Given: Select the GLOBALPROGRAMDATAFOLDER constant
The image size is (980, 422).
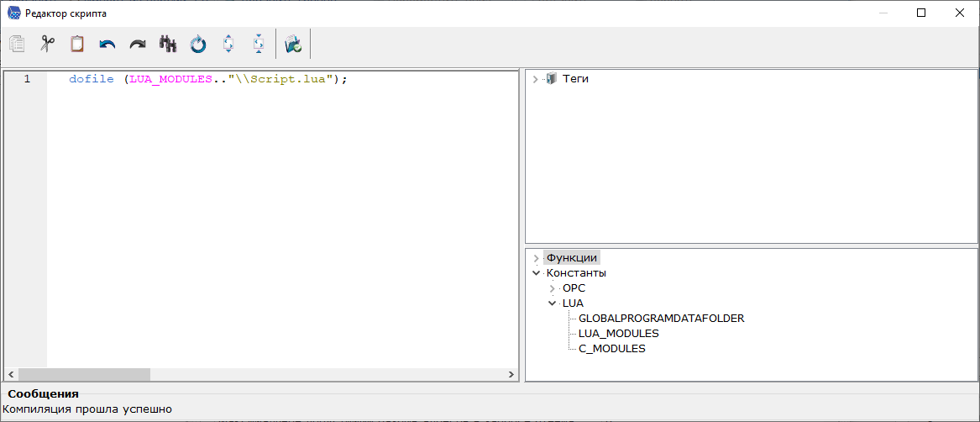Looking at the screenshot, I should pyautogui.click(x=661, y=319).
